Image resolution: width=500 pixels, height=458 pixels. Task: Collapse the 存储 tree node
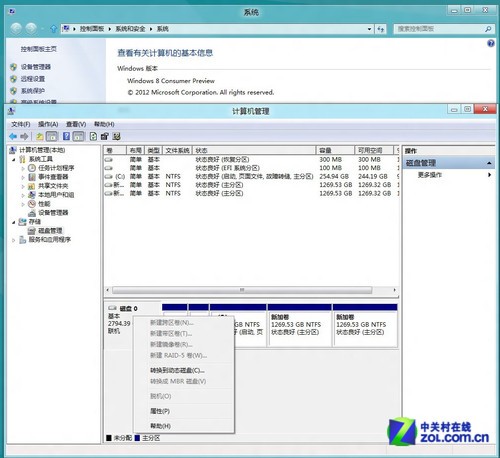[x=14, y=222]
